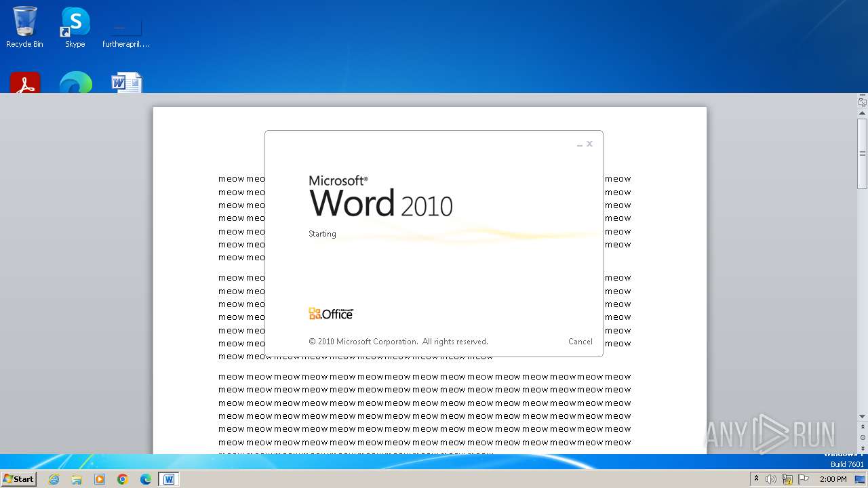Open the Windows Start menu
This screenshot has width=868, height=488.
(18, 479)
